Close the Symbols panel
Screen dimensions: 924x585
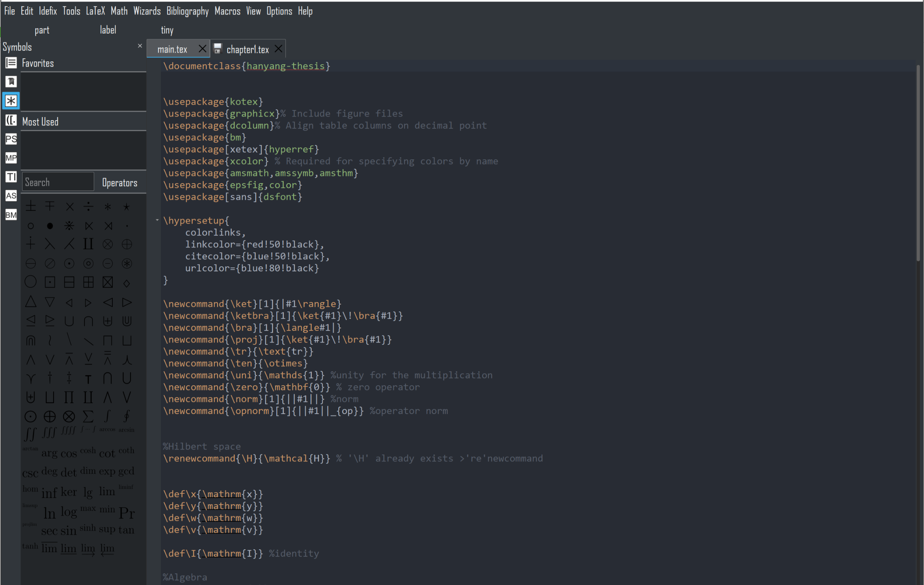(140, 46)
